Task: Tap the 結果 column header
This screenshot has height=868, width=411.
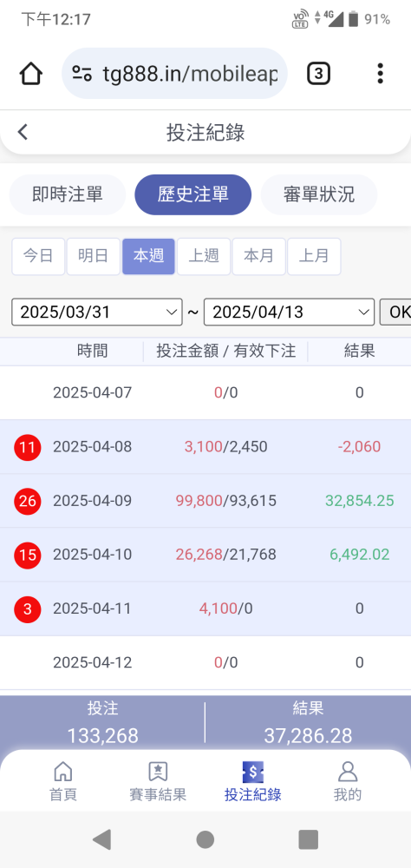Action: coord(360,351)
